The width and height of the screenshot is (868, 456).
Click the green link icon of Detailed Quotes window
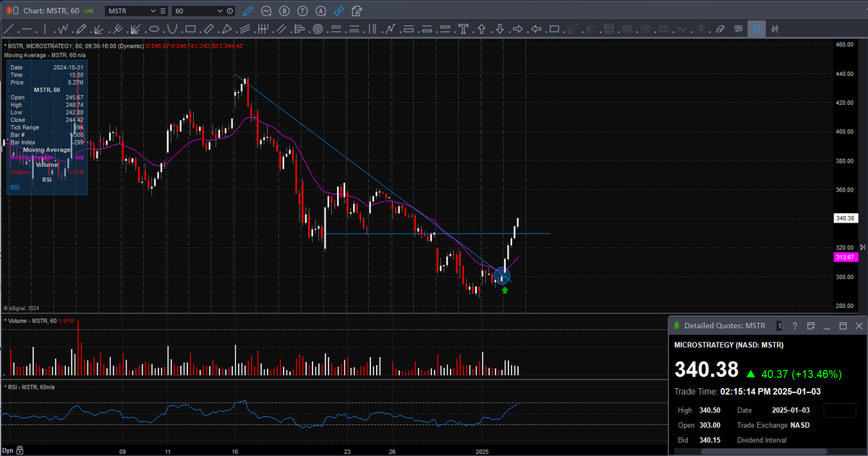point(676,326)
